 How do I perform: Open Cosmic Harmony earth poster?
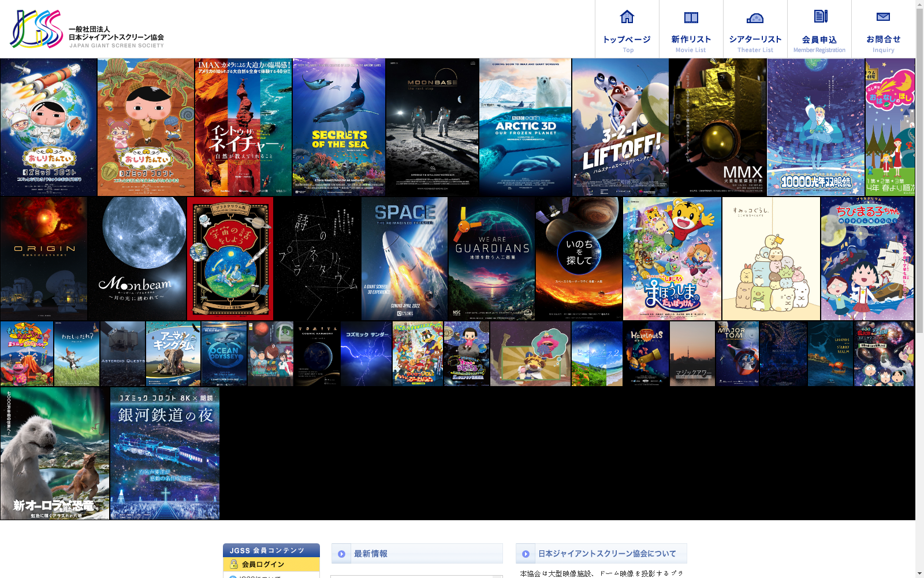click(x=317, y=354)
